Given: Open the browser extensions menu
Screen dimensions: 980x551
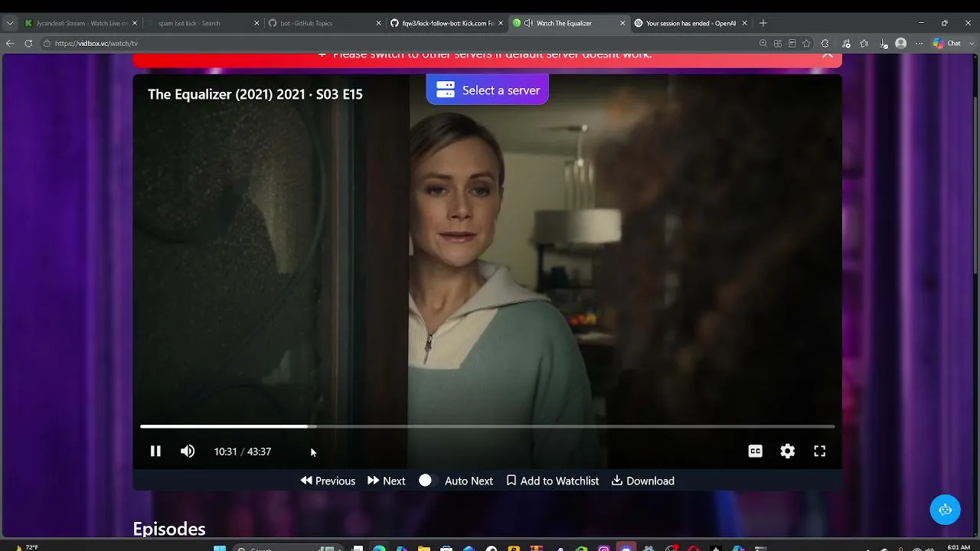Looking at the screenshot, I should coord(825,44).
